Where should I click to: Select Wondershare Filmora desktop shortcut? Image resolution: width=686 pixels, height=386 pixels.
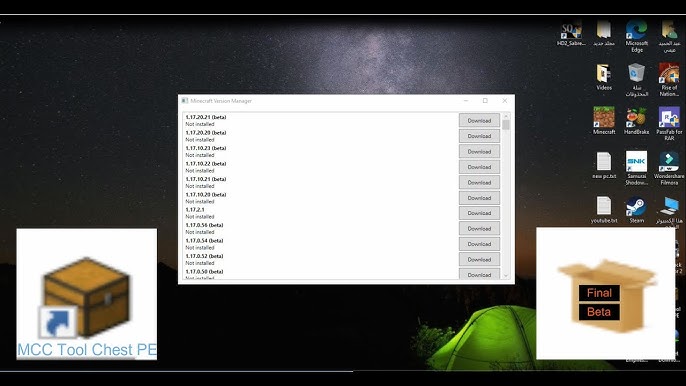pyautogui.click(x=669, y=168)
